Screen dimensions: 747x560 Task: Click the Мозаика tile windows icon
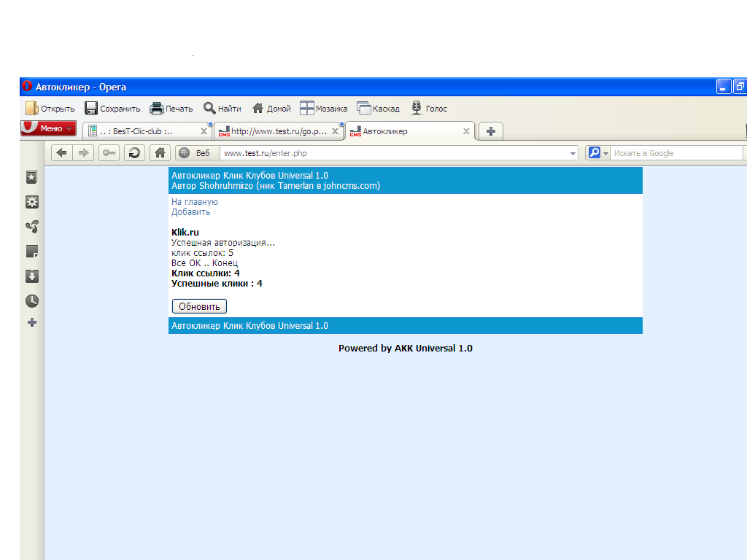click(x=307, y=108)
